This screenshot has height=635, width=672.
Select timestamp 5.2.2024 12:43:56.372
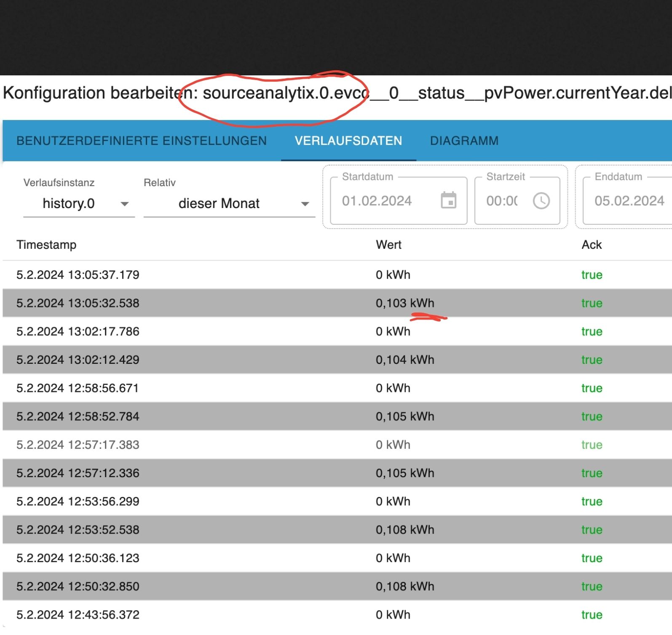coord(78,615)
